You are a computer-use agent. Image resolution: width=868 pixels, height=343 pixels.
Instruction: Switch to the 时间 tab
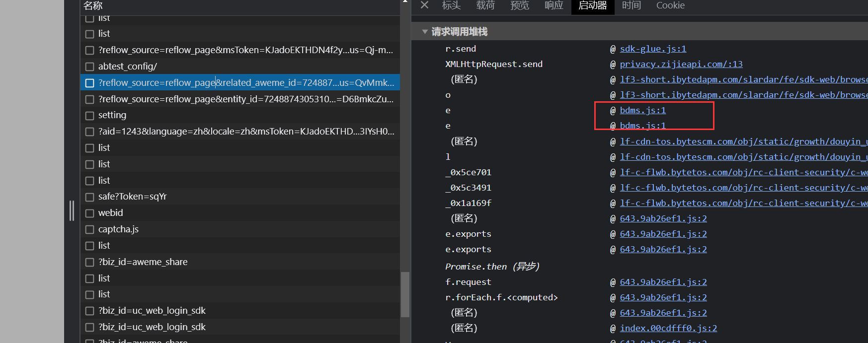631,5
